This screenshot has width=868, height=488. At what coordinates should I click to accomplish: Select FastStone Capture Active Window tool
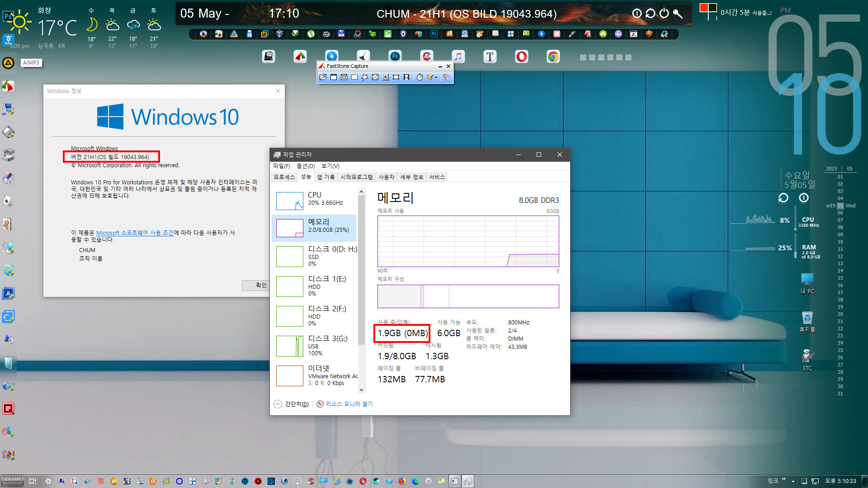(334, 77)
